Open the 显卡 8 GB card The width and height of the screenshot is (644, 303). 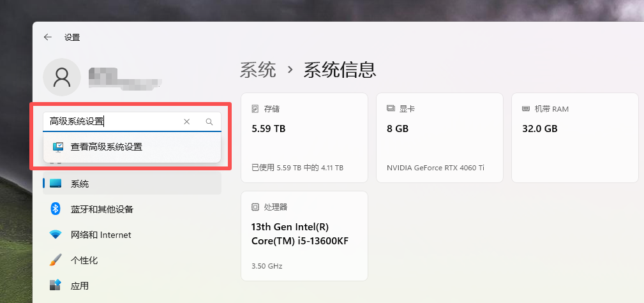[x=440, y=138]
